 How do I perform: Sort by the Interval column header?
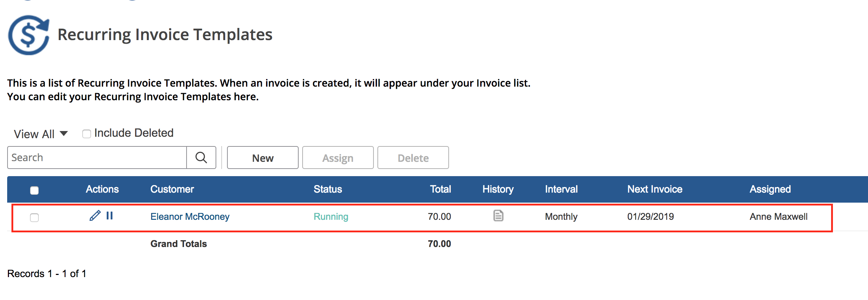[x=561, y=189]
